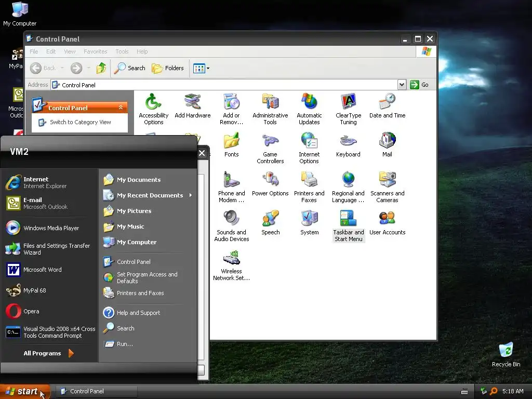Viewport: 532px width, 399px height.
Task: Open Power Options icon
Action: (270, 184)
